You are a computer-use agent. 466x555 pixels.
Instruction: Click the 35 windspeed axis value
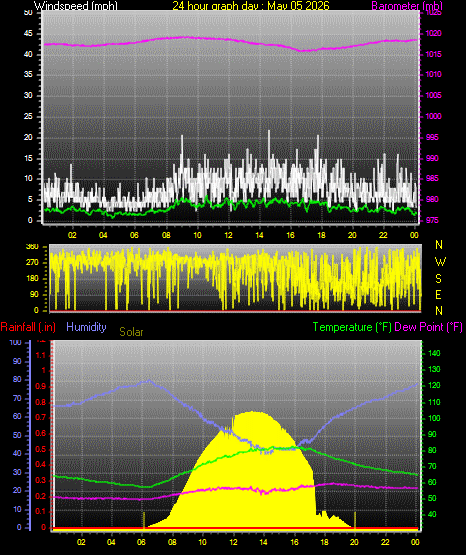(28, 74)
